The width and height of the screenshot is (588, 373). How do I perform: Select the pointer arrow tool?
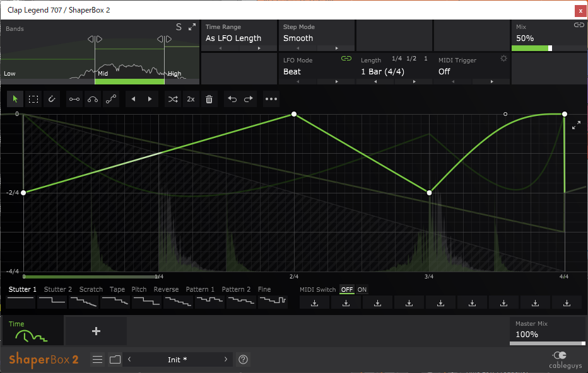click(x=15, y=100)
